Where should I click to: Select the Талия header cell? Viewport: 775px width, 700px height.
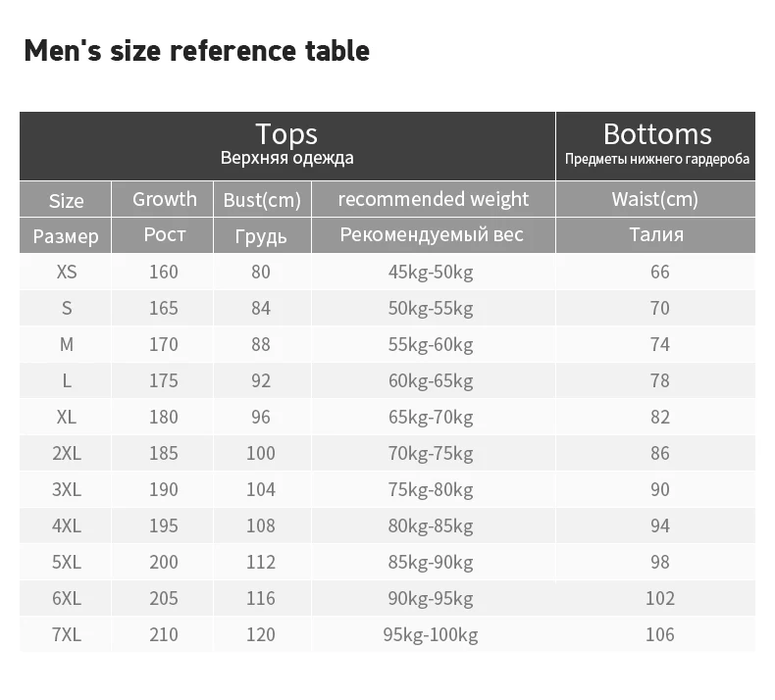coord(656,235)
